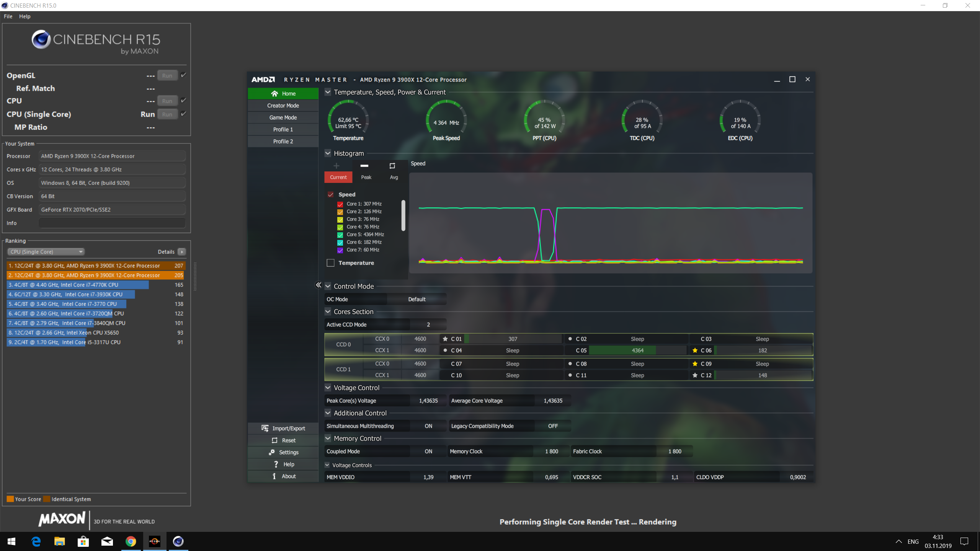Open Ryzen Master Settings gear icon
This screenshot has height=551, width=980.
tap(272, 452)
